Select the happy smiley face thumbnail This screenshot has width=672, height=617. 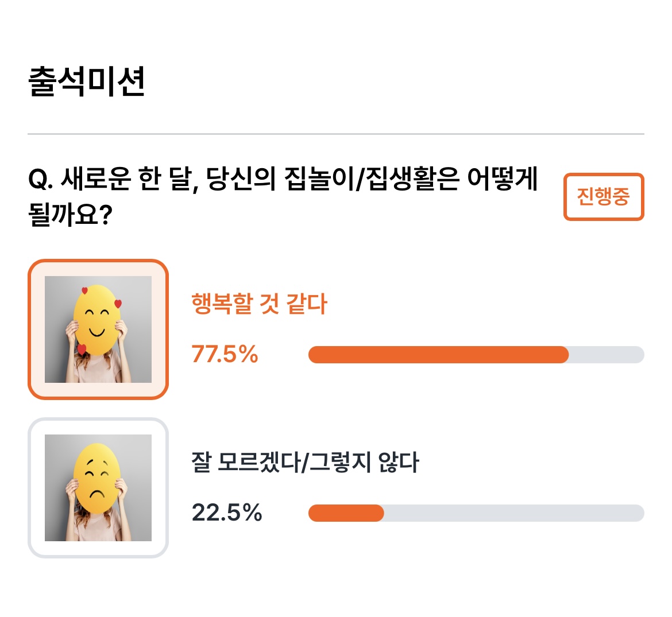pos(98,329)
